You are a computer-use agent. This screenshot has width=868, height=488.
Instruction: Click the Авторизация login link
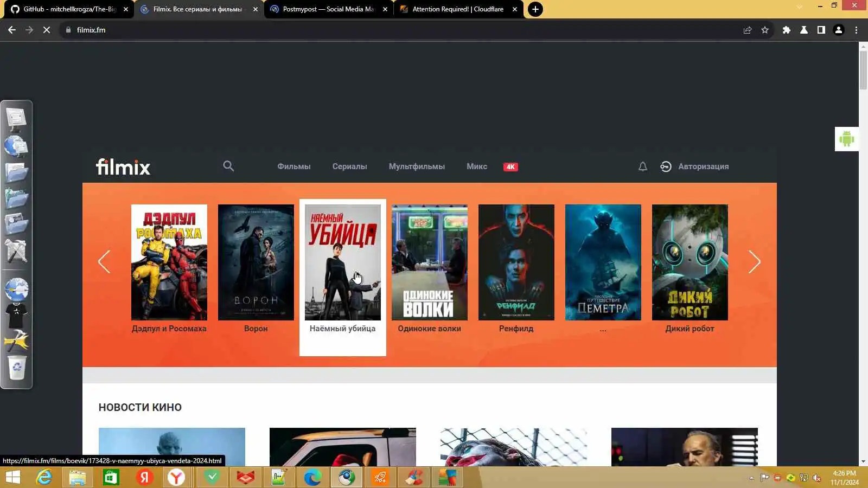(x=703, y=166)
